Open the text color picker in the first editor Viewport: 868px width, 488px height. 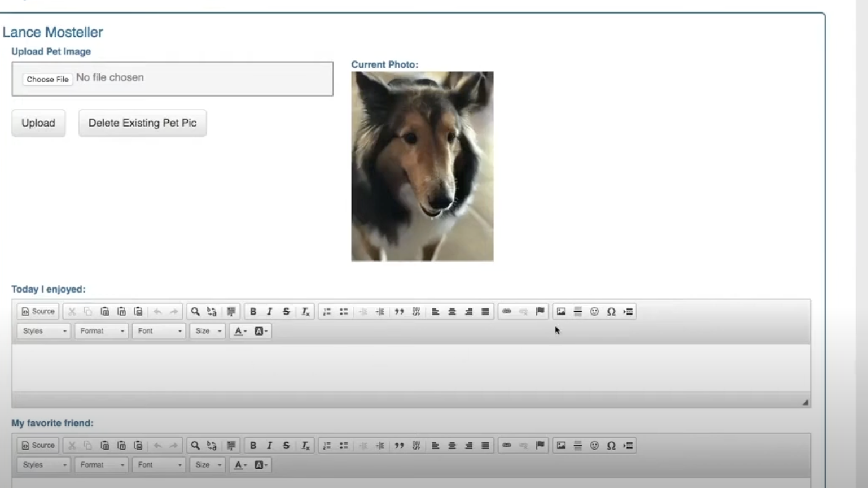tap(239, 331)
